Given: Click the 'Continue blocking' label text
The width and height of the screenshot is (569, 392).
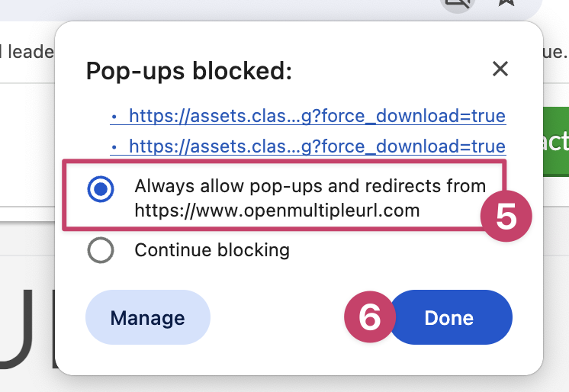Looking at the screenshot, I should pyautogui.click(x=212, y=249).
